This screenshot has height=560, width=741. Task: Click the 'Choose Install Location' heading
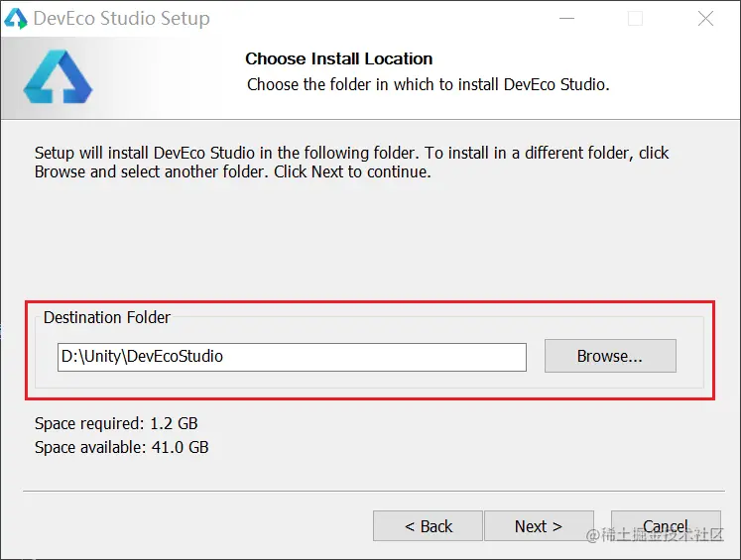tap(339, 58)
